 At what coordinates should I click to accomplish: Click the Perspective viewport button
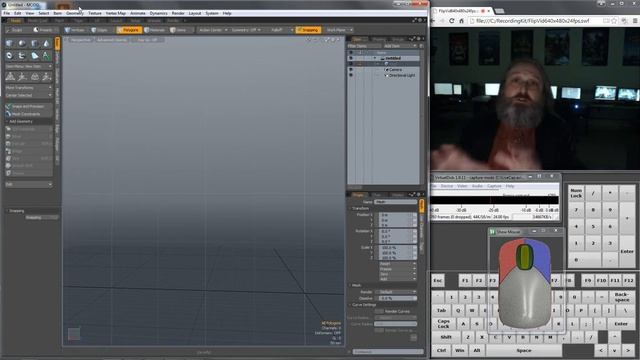80,40
